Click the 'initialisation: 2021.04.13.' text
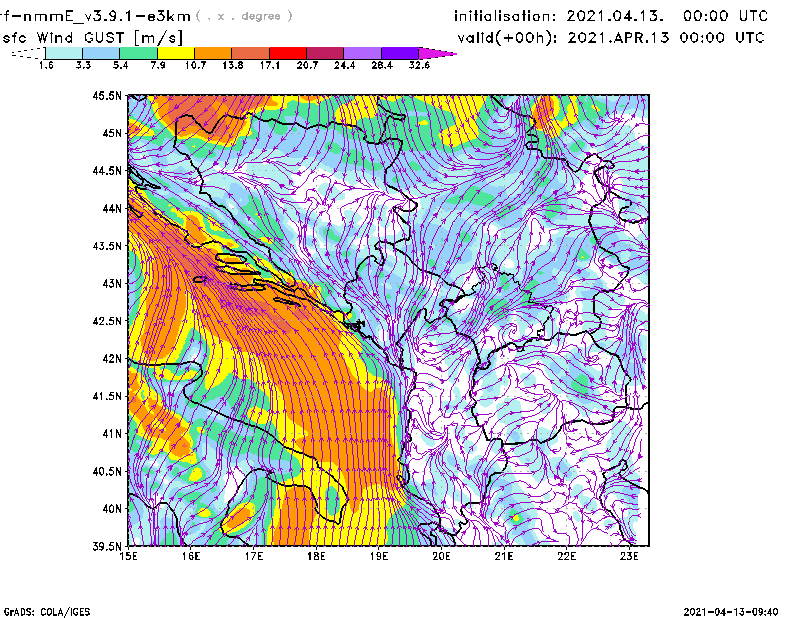This screenshot has height=618, width=800. coord(559,16)
